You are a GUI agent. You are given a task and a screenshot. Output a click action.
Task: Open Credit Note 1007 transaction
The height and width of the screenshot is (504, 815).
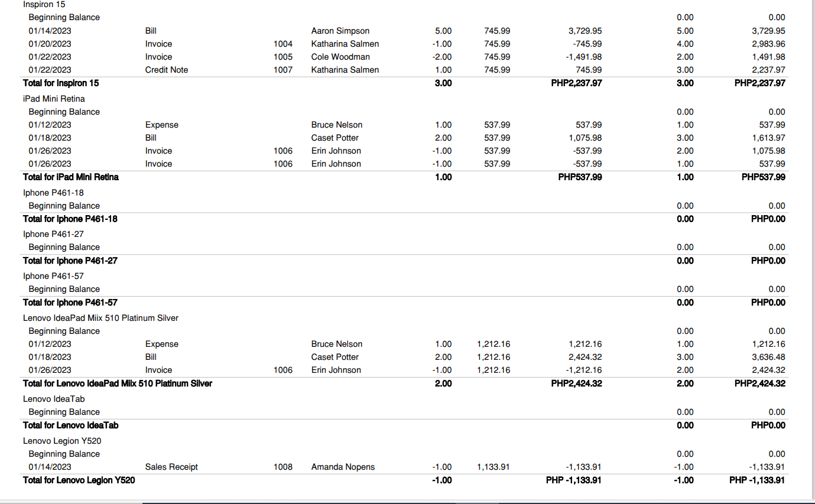pos(166,70)
